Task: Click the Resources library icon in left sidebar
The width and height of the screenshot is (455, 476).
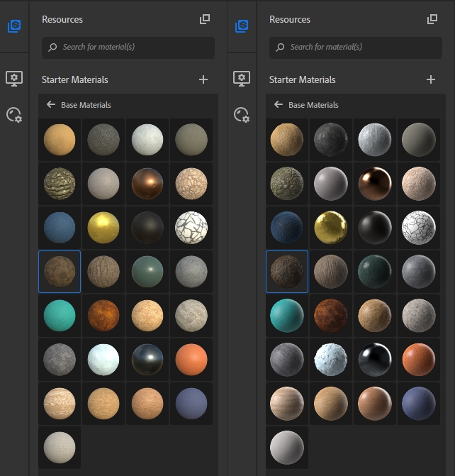Action: (x=14, y=26)
